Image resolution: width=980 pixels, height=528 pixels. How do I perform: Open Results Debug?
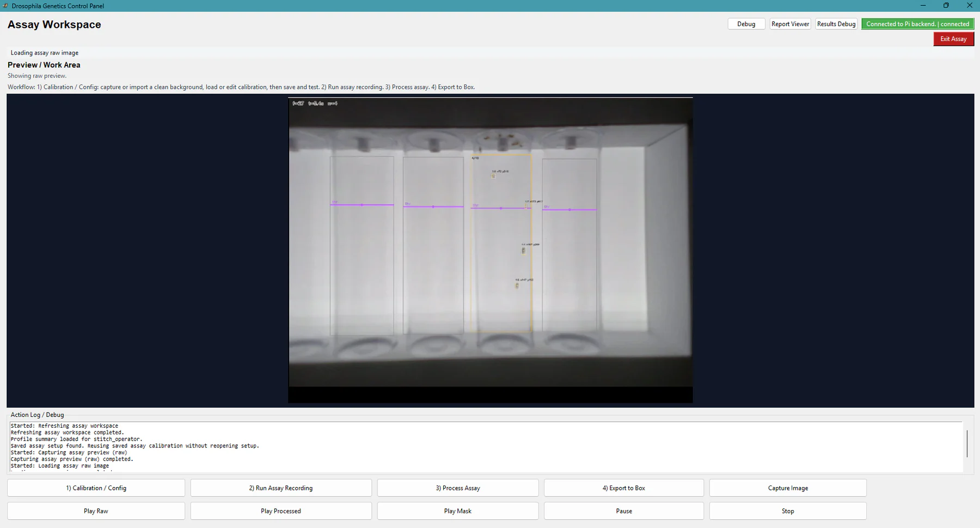836,24
